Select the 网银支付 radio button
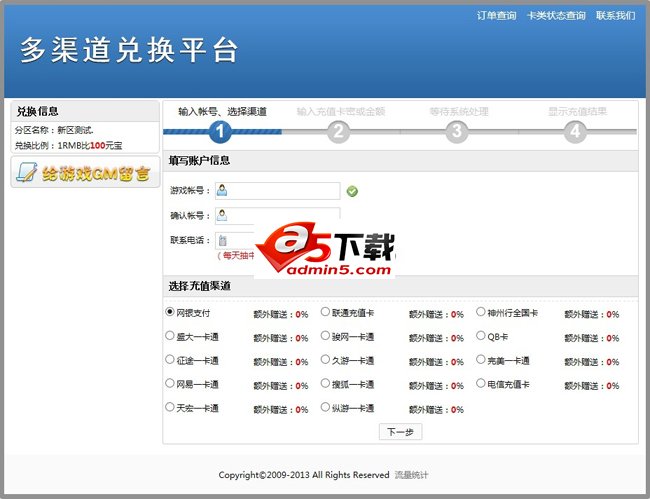 click(170, 312)
